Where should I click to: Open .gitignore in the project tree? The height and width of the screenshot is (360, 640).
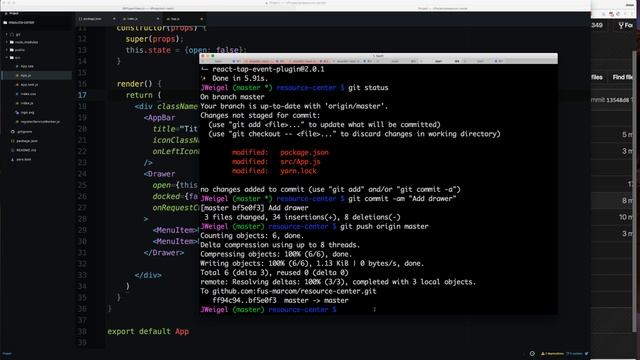coord(24,132)
